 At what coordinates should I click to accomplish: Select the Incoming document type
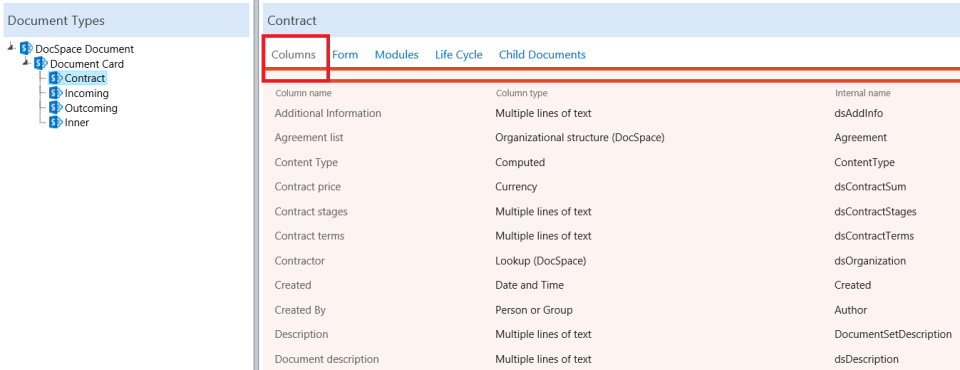coord(87,93)
